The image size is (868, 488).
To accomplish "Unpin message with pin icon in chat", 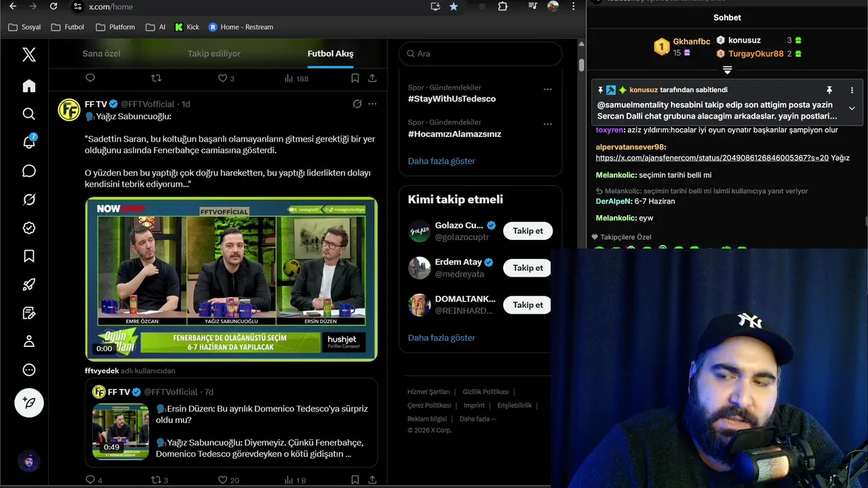I will point(829,90).
